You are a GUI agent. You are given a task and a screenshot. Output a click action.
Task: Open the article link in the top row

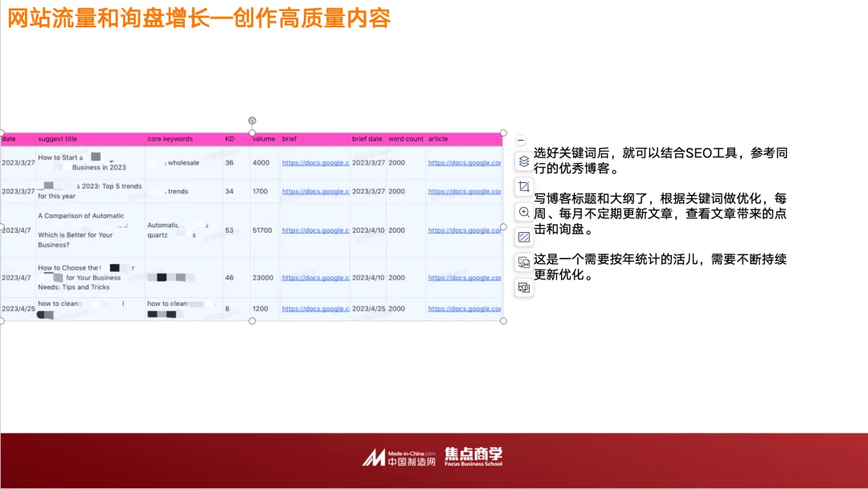465,163
